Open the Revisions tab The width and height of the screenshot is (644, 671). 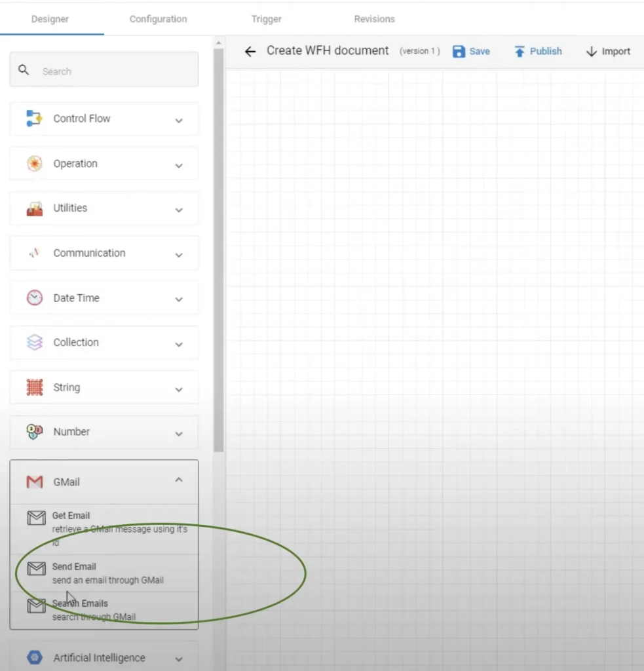[375, 19]
